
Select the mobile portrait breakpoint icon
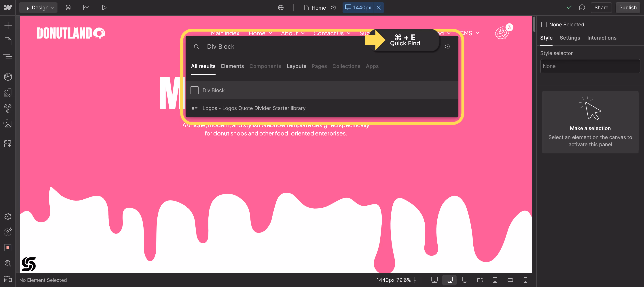[525, 280]
